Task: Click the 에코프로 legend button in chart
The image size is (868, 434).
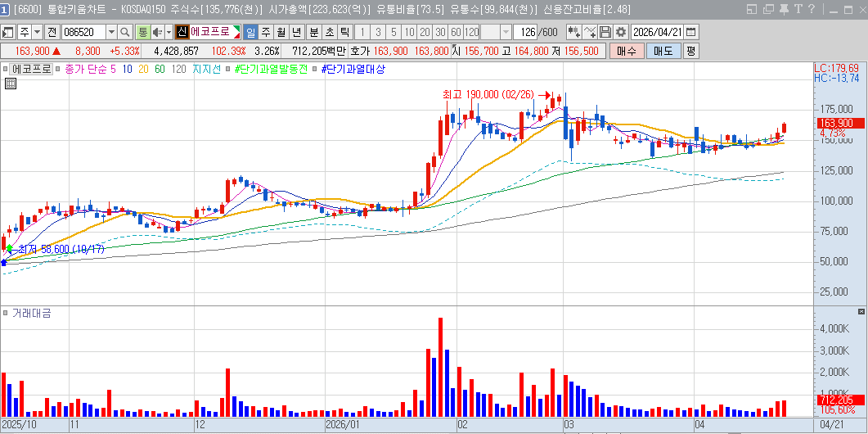Action: coord(32,70)
